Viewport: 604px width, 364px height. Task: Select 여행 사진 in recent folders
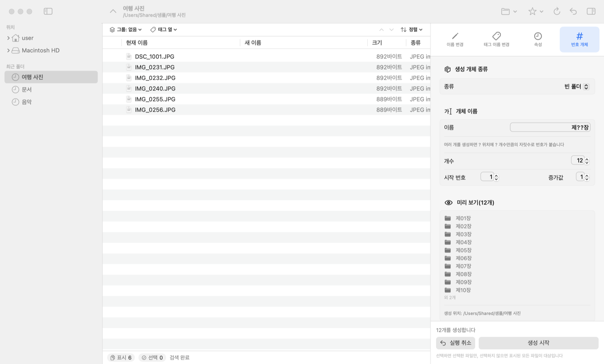pos(51,77)
